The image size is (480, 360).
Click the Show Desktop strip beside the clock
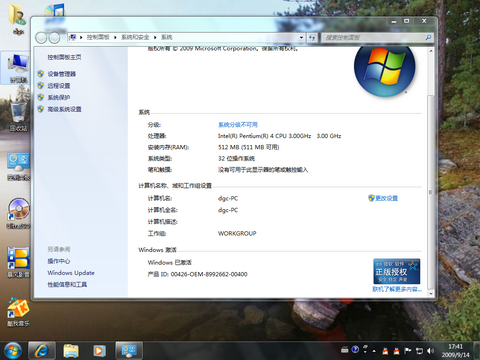477,350
